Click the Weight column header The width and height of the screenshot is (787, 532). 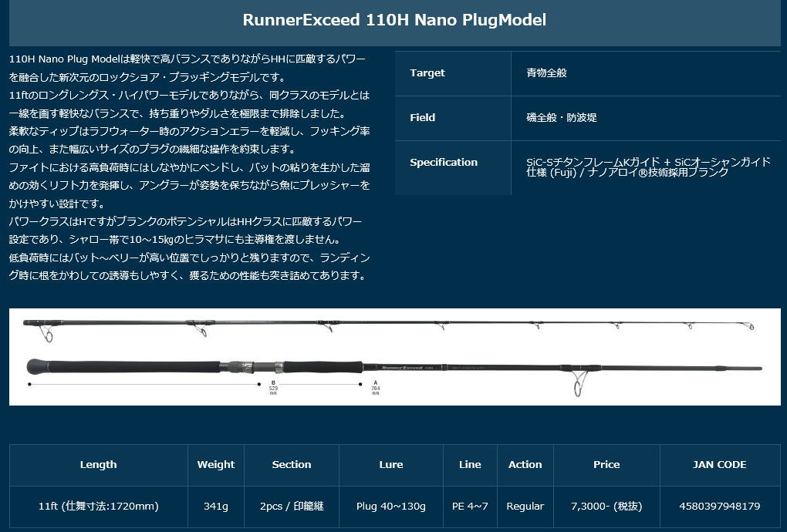coord(216,465)
